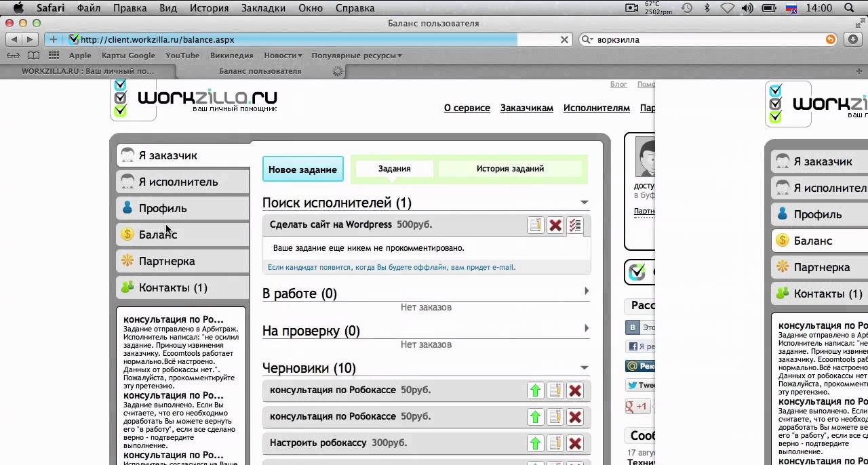868x465 pixels.
Task: Open the volume menu bar icon
Action: (x=748, y=8)
